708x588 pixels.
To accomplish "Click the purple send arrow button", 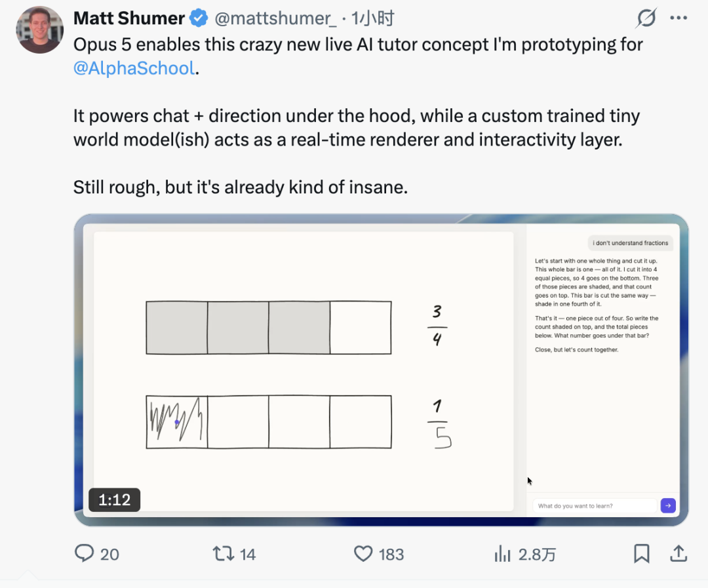I will tap(668, 505).
